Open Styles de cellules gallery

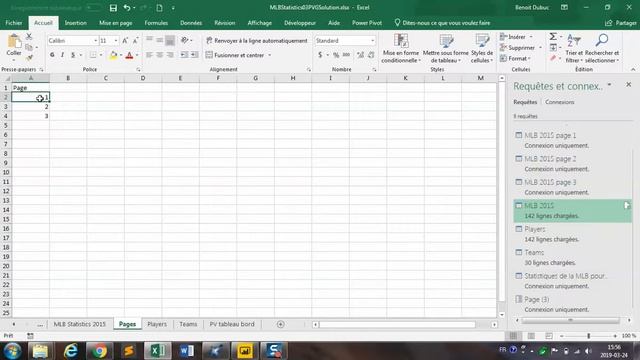click(482, 49)
